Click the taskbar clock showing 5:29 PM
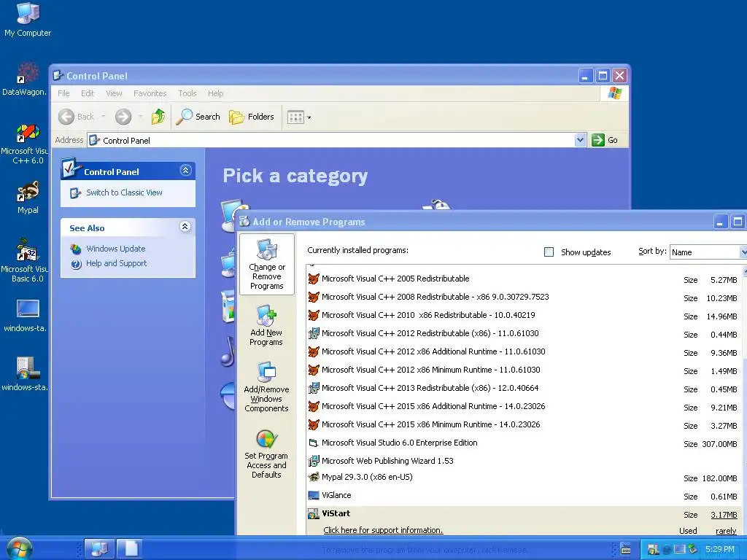Screen dimensions: 747x560 719,549
